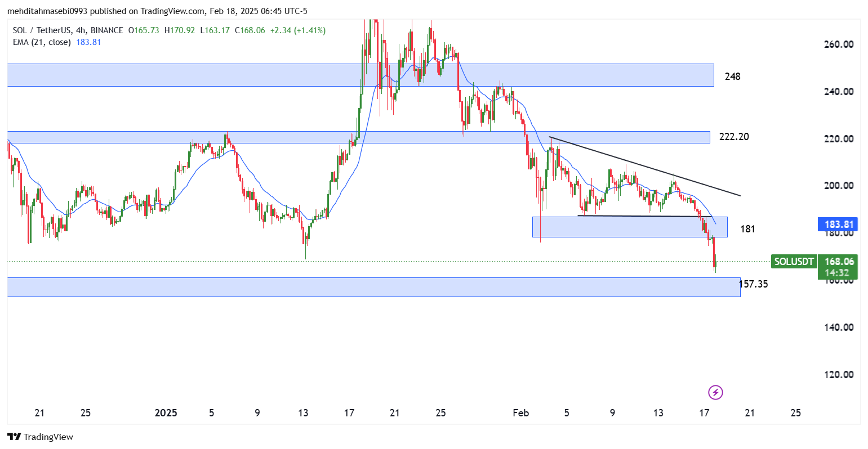
Task: Select the blue rectangle zone at 222.20
Action: point(358,137)
